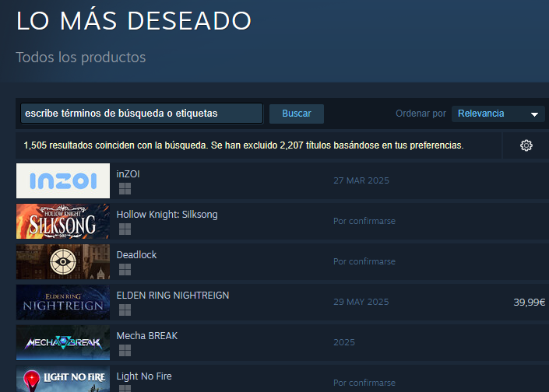Select the ELDEN RING NIGHTREIGN title
The height and width of the screenshot is (392, 549).
pyautogui.click(x=173, y=296)
